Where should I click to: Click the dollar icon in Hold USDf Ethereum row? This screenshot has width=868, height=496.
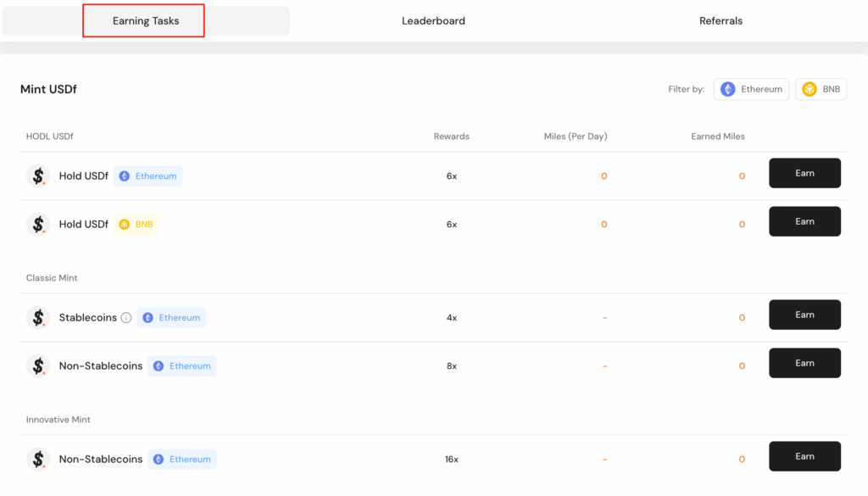click(x=38, y=176)
